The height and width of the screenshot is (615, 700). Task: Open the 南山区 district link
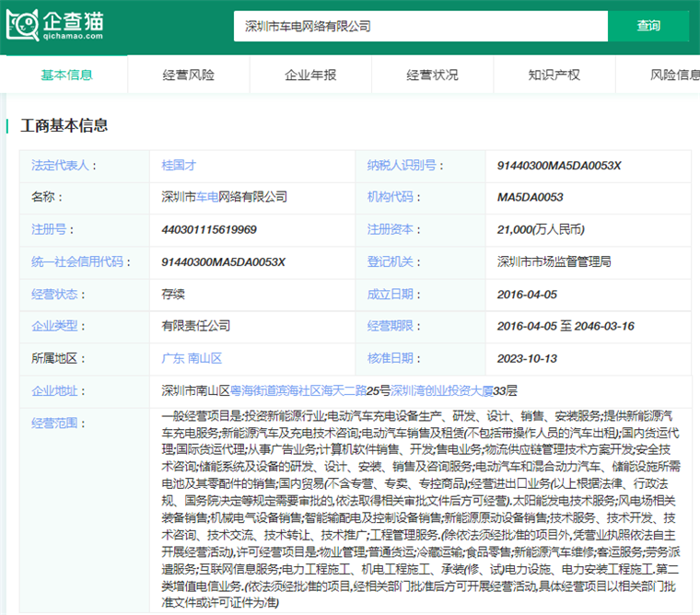click(204, 358)
